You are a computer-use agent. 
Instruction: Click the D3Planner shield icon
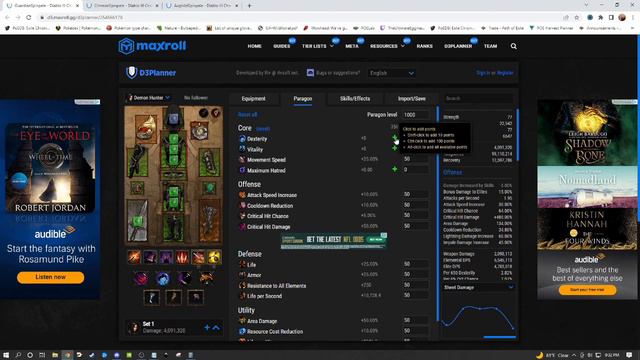coord(131,72)
